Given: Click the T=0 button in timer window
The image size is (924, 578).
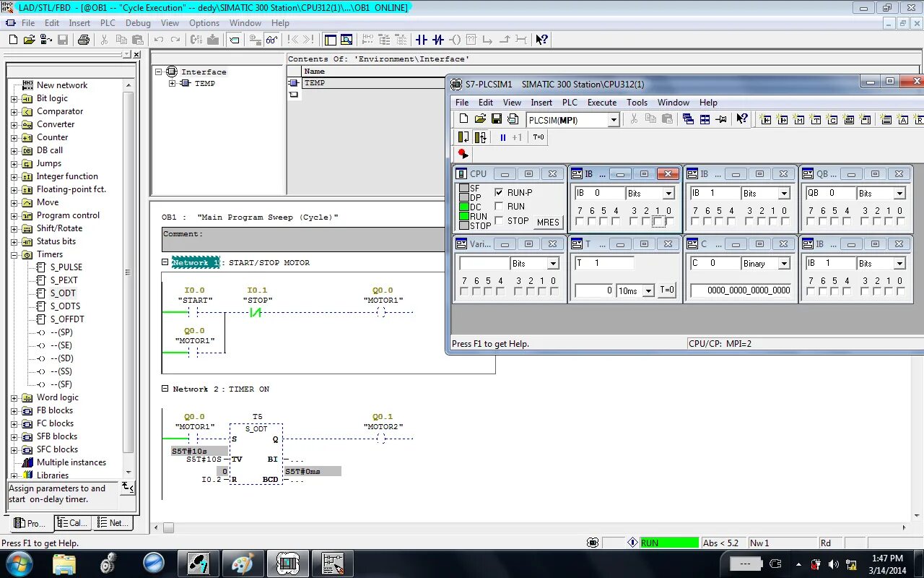Looking at the screenshot, I should tap(668, 290).
